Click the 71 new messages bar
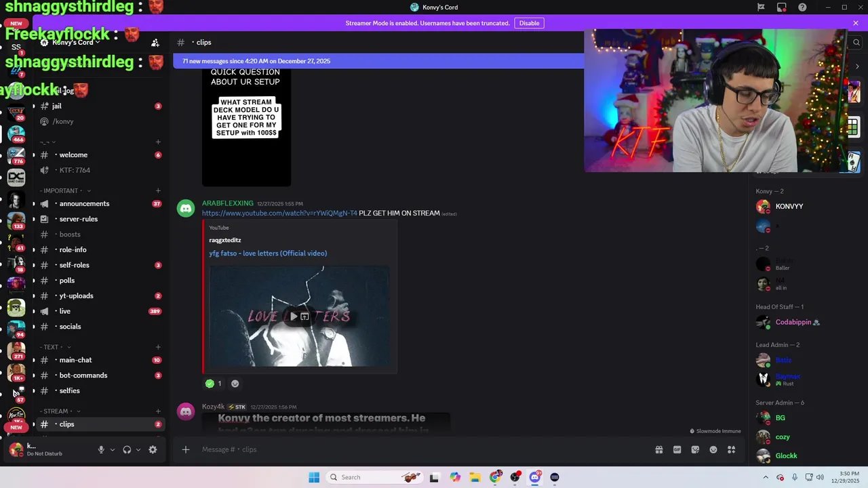 click(378, 61)
